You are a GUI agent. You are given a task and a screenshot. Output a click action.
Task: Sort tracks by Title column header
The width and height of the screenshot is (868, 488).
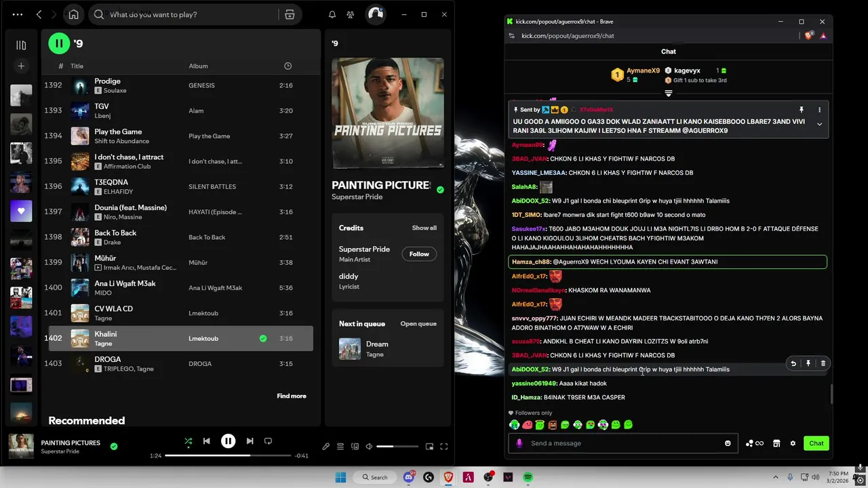point(77,66)
